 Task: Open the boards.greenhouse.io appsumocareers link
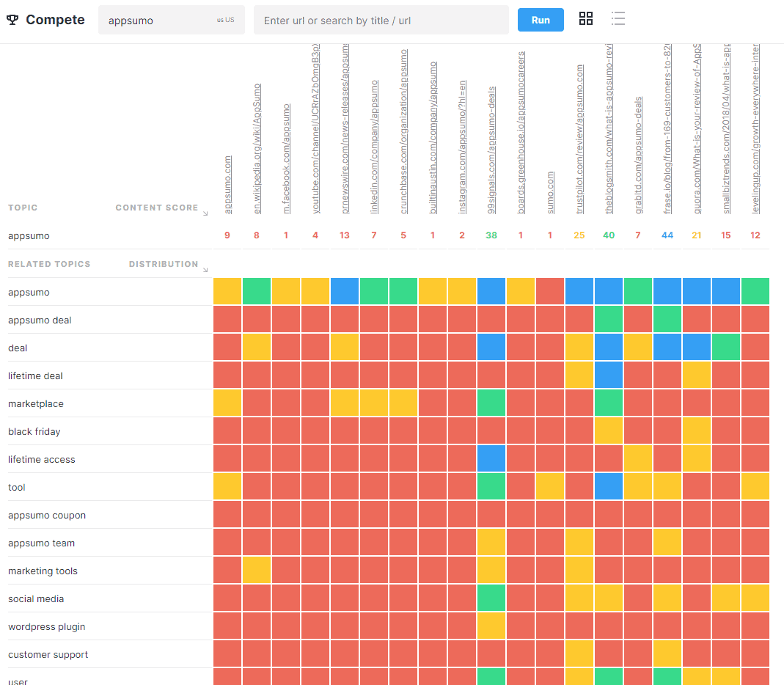click(521, 133)
